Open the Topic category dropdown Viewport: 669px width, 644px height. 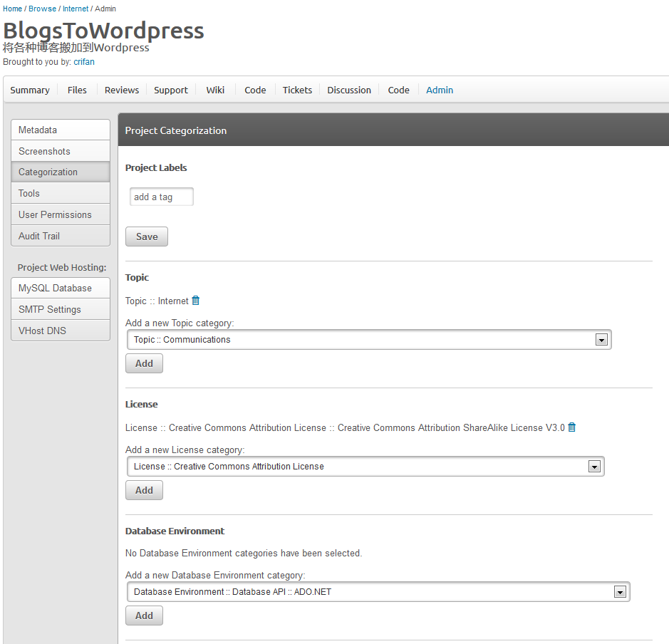click(369, 340)
